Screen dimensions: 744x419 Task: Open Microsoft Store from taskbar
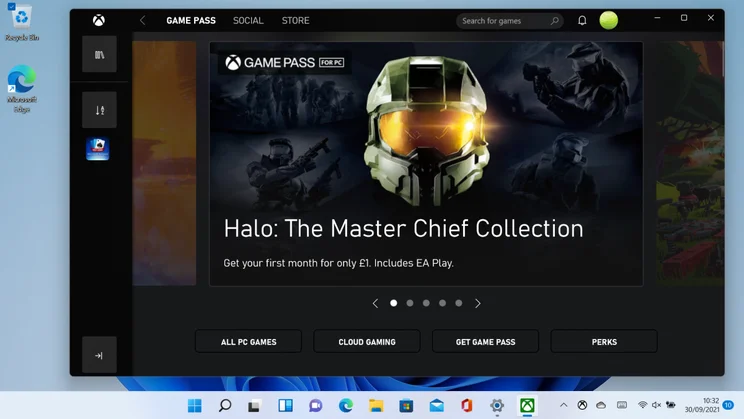pyautogui.click(x=406, y=406)
